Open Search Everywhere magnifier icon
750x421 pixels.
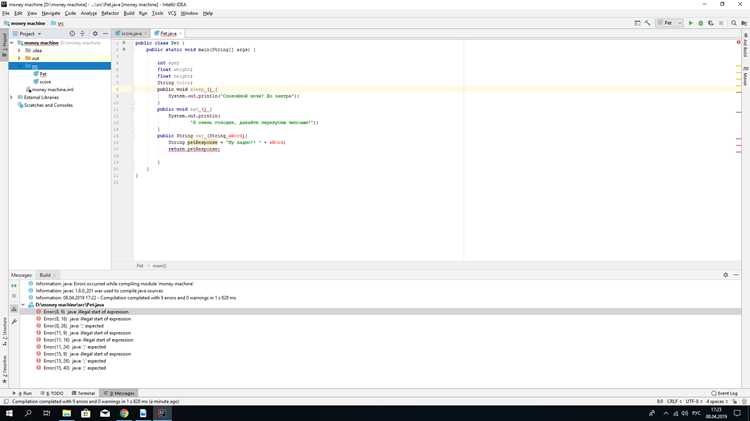tap(734, 23)
